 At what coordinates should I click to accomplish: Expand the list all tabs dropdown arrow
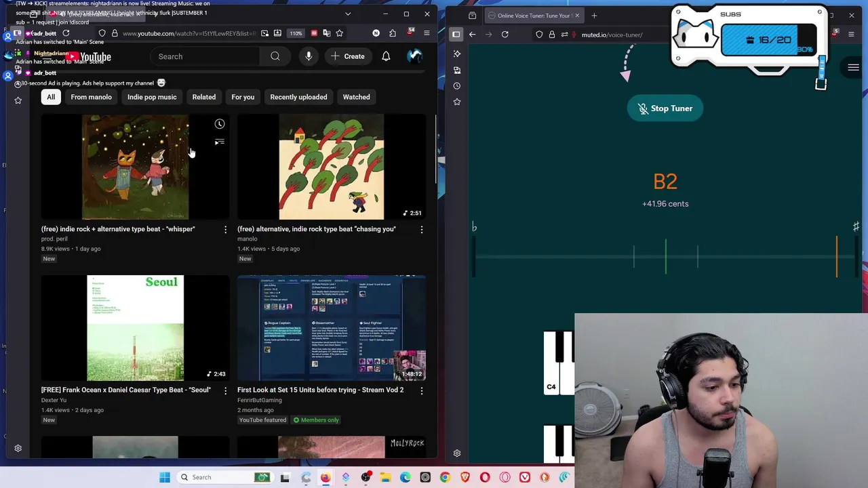(348, 14)
